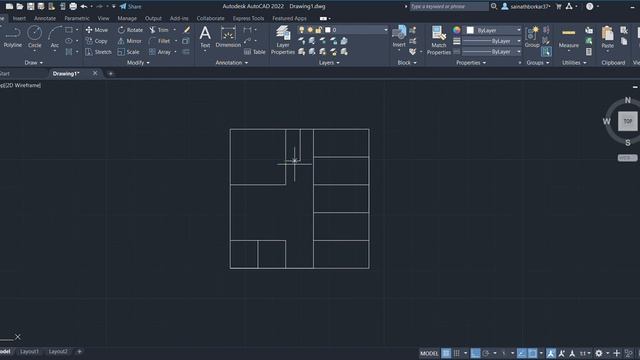Select the Text annotation tool

coord(205,37)
